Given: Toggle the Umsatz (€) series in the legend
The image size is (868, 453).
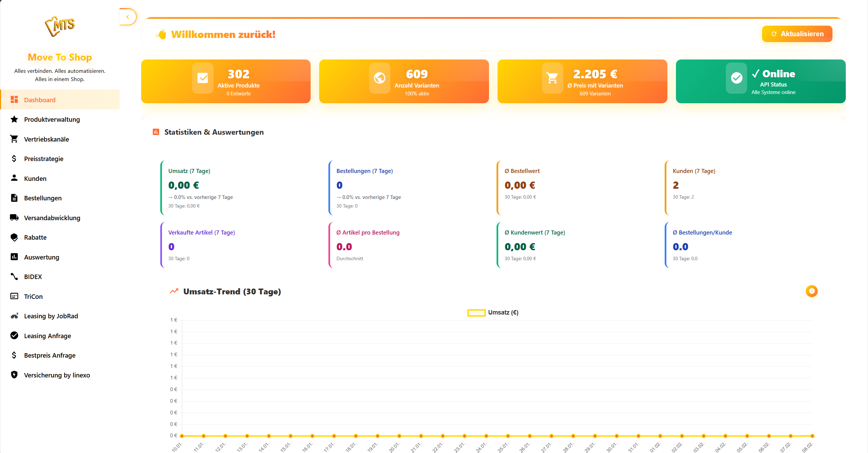Looking at the screenshot, I should coord(492,312).
